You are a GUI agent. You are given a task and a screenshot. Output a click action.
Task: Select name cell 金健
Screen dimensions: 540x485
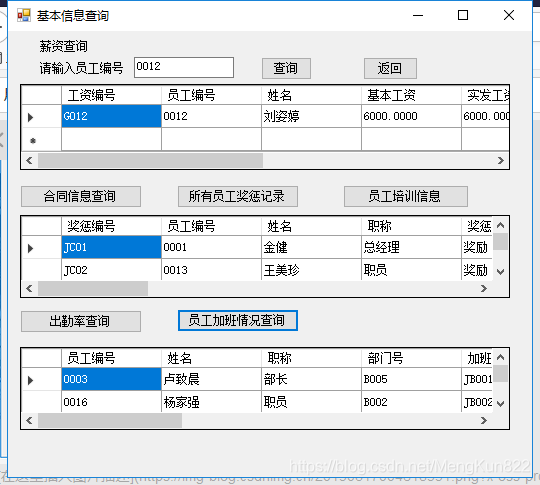pyautogui.click(x=311, y=247)
